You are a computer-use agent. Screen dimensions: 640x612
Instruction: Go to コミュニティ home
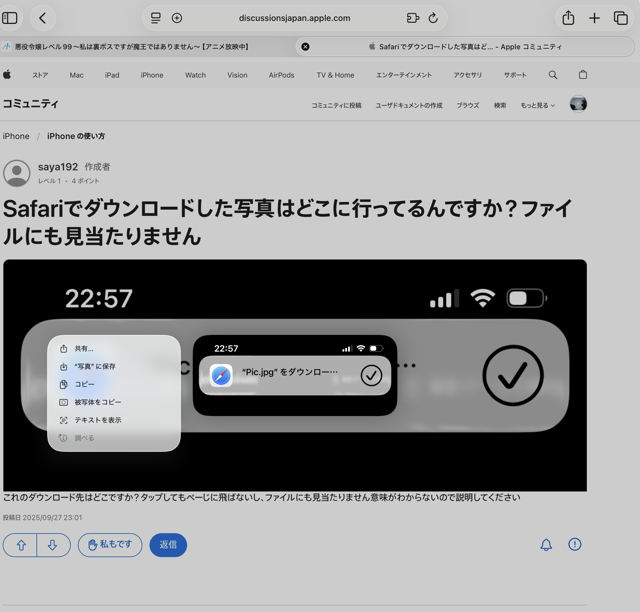[x=31, y=104]
